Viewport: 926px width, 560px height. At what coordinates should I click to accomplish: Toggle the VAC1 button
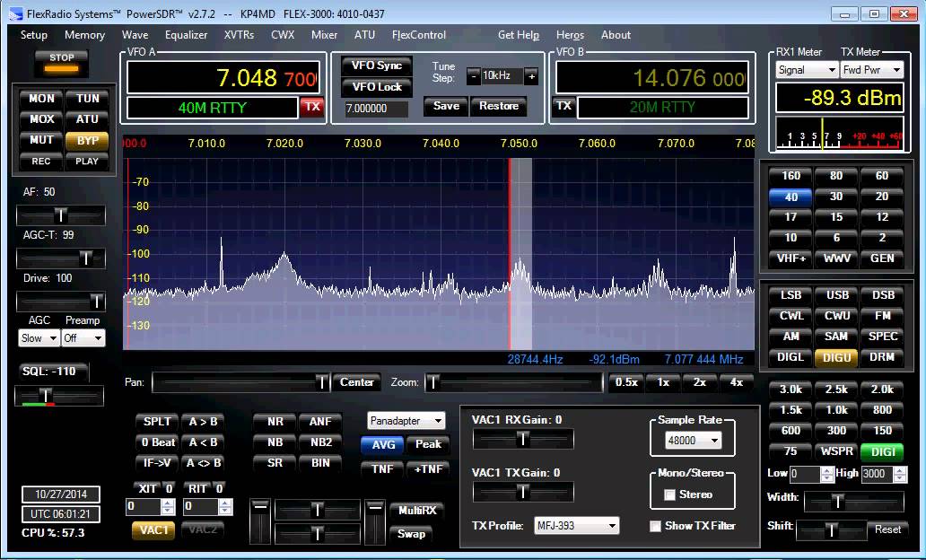(x=154, y=529)
